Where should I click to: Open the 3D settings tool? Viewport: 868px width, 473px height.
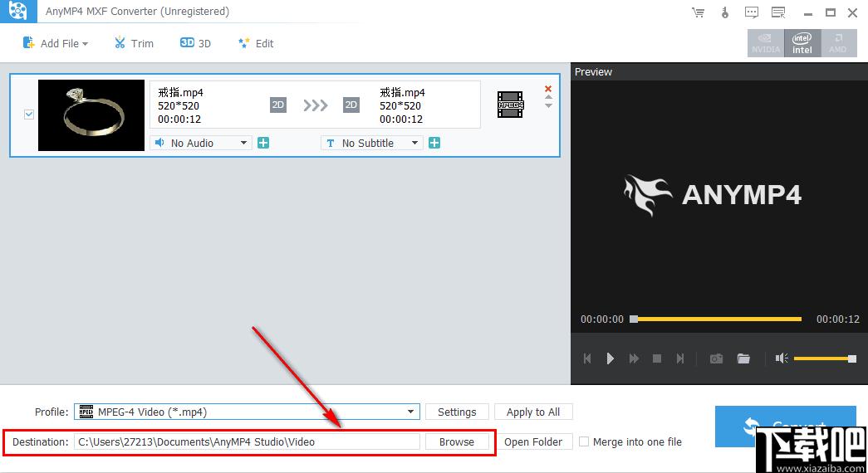click(x=195, y=43)
